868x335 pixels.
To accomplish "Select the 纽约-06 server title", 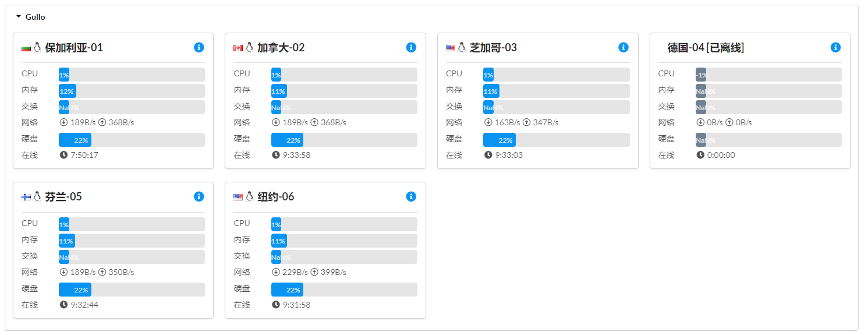I will (x=276, y=197).
